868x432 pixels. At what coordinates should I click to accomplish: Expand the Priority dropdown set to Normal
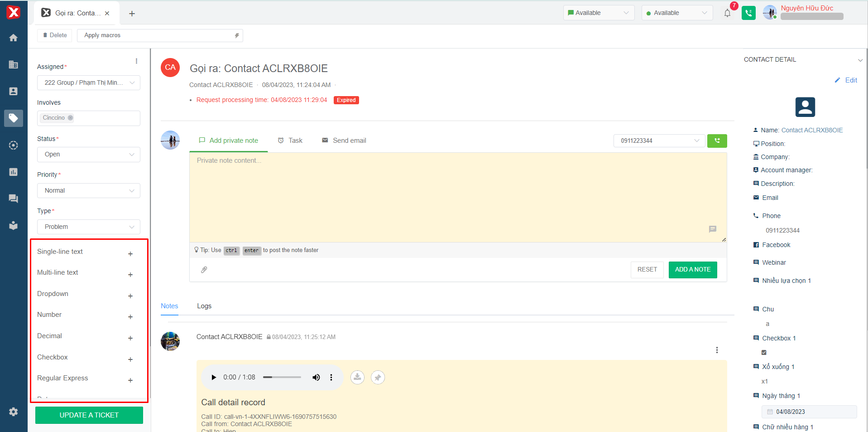point(89,191)
